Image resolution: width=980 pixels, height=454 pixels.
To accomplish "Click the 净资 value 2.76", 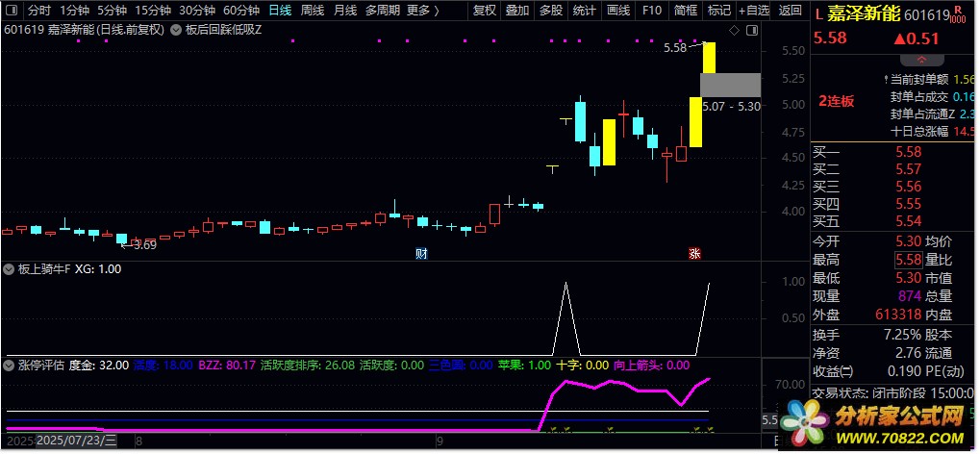I will point(908,353).
